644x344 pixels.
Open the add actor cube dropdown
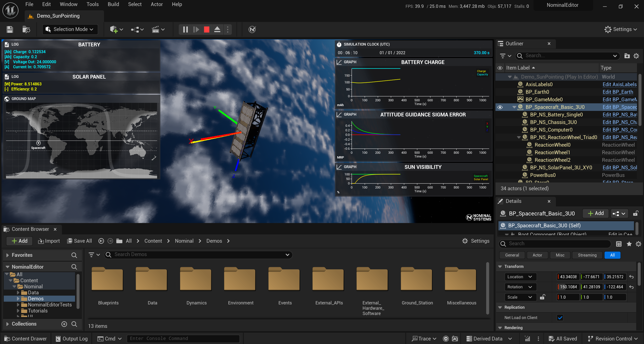coord(117,29)
